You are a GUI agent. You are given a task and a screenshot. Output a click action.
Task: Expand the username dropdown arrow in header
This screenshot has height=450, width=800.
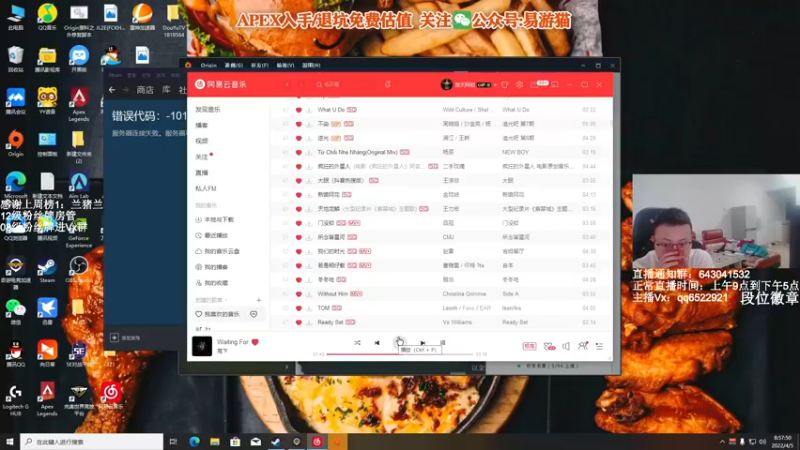pyautogui.click(x=495, y=85)
